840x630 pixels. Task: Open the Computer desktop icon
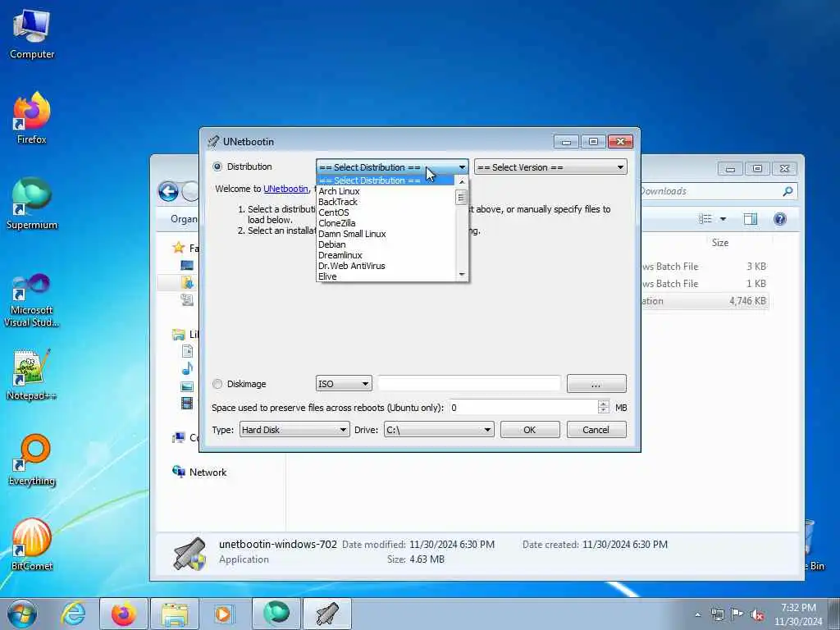point(32,34)
